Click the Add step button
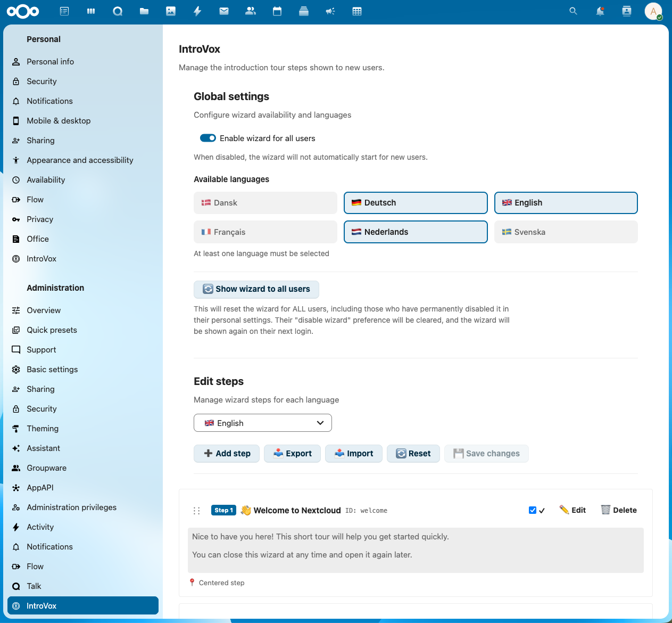Image resolution: width=672 pixels, height=623 pixels. [226, 453]
